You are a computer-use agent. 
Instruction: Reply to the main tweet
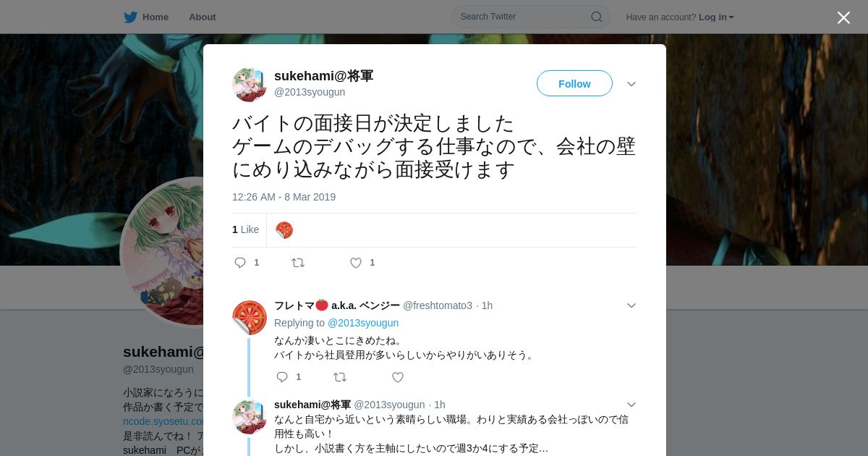[240, 263]
